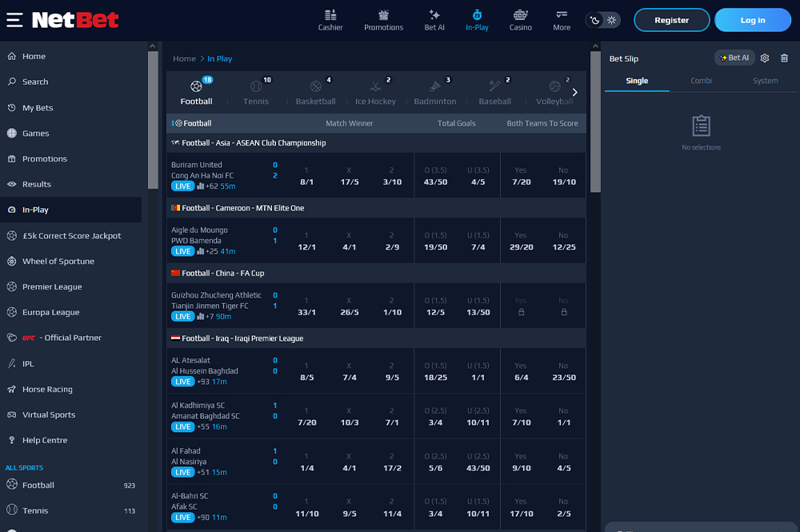Select the Badminton sport tab

coord(435,92)
